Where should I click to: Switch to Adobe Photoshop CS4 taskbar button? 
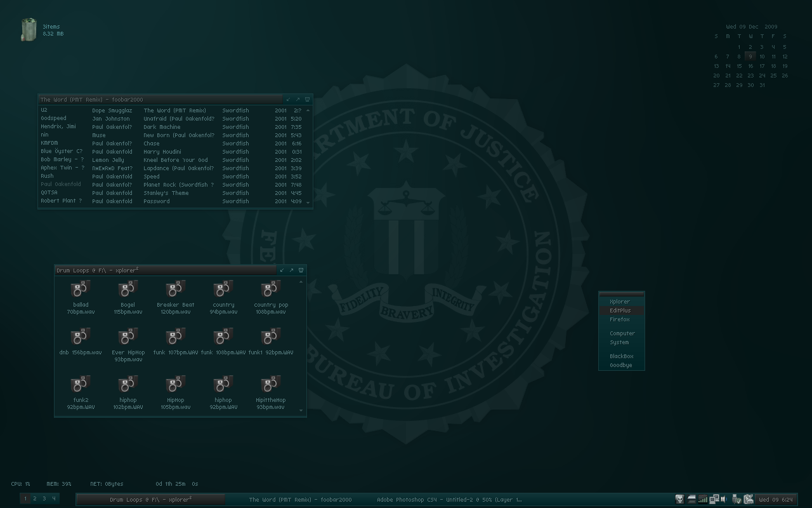pos(449,500)
